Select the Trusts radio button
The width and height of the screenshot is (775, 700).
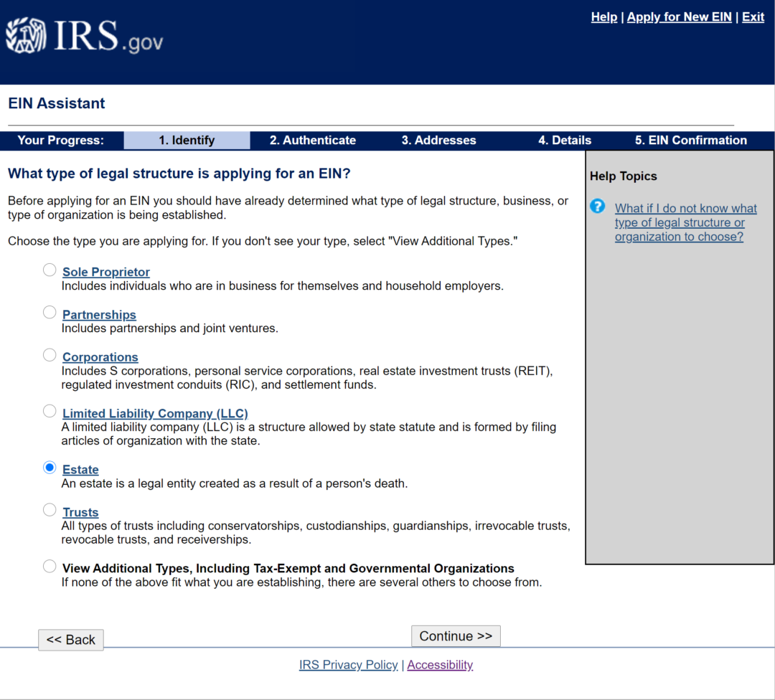tap(50, 509)
